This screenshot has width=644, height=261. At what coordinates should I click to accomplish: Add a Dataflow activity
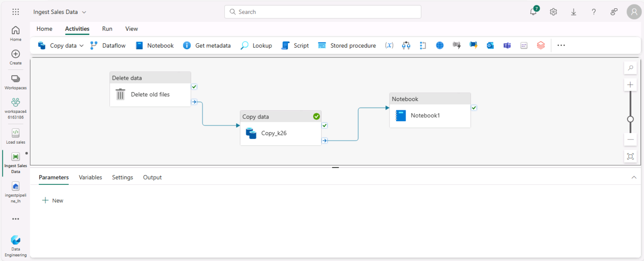pos(108,45)
